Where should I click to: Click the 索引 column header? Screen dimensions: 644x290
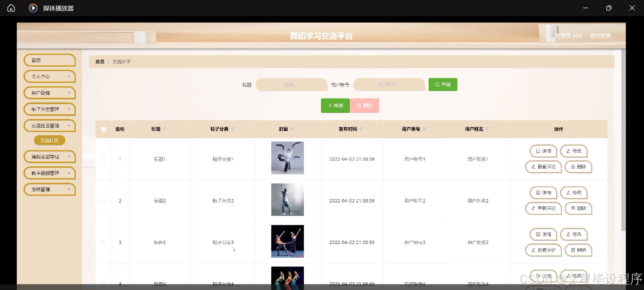[x=120, y=129]
